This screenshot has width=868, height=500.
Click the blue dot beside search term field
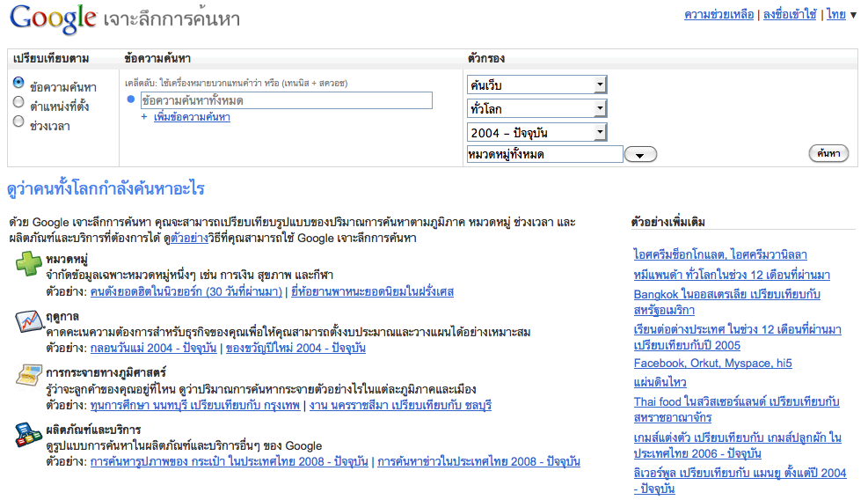point(131,99)
